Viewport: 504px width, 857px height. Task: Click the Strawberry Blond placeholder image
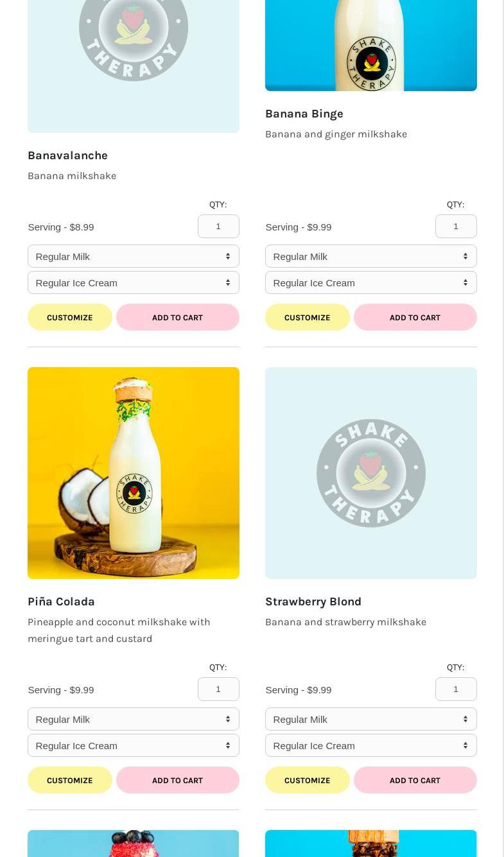[371, 472]
